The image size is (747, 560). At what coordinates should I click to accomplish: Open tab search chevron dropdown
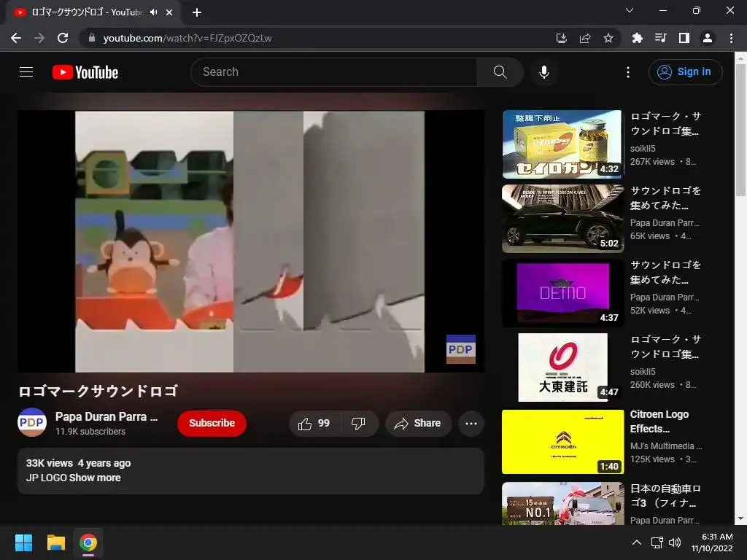630,10
